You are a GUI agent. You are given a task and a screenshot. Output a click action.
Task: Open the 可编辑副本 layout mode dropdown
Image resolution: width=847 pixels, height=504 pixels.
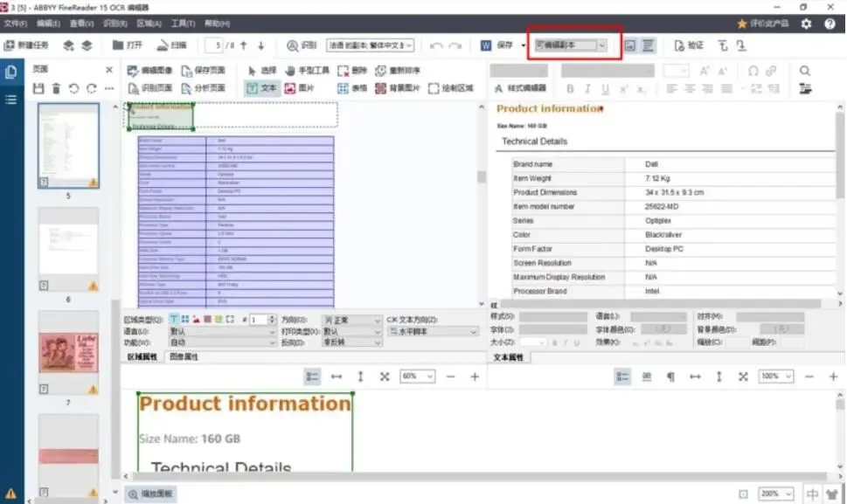pyautogui.click(x=571, y=45)
